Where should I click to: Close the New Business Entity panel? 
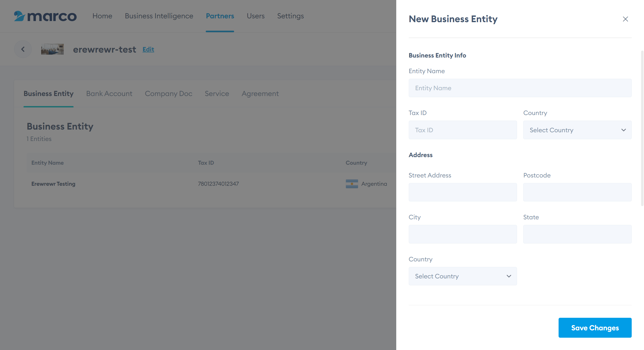tap(625, 19)
